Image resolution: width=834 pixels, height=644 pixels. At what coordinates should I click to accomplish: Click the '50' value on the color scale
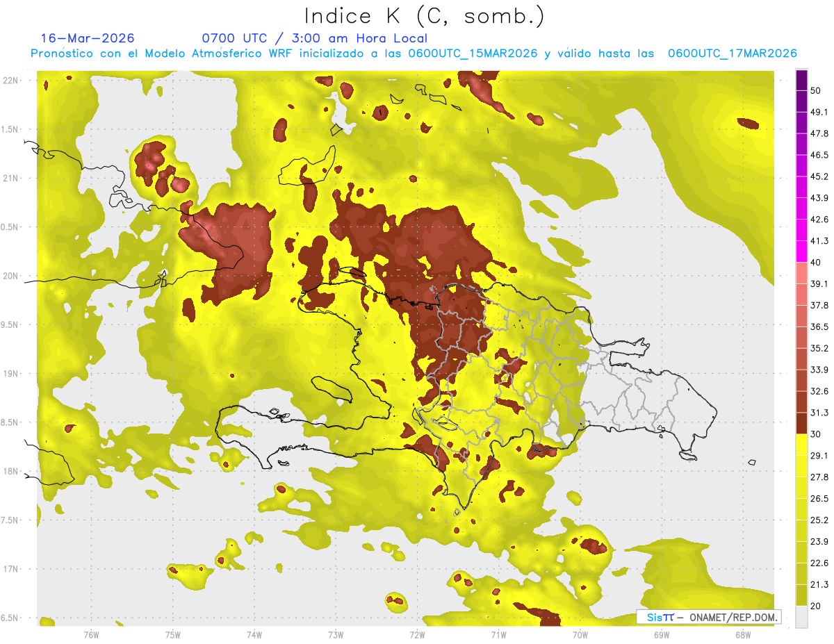(816, 90)
